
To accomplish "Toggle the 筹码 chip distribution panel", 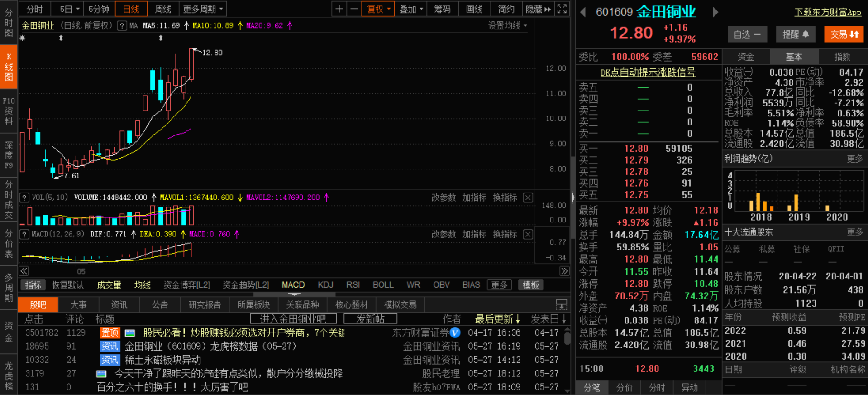I will pos(442,9).
